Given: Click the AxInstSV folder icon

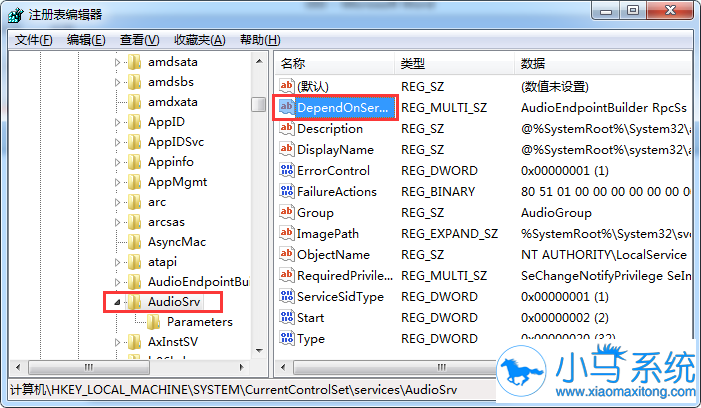Looking at the screenshot, I should [x=135, y=342].
